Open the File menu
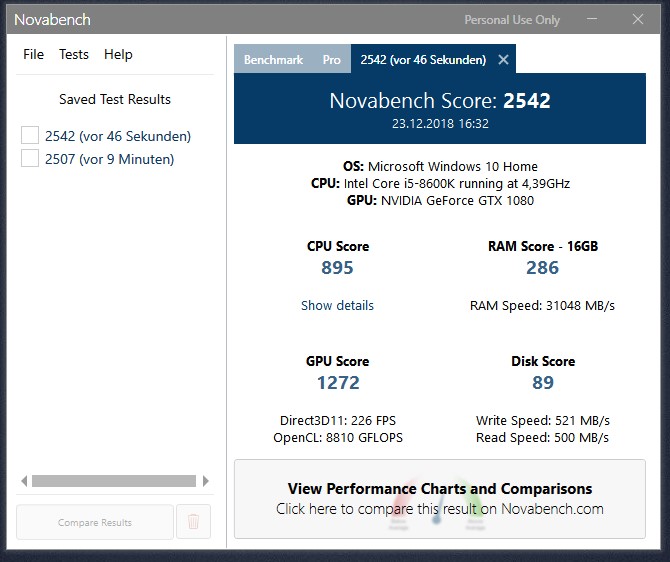This screenshot has width=670, height=562. click(x=33, y=54)
